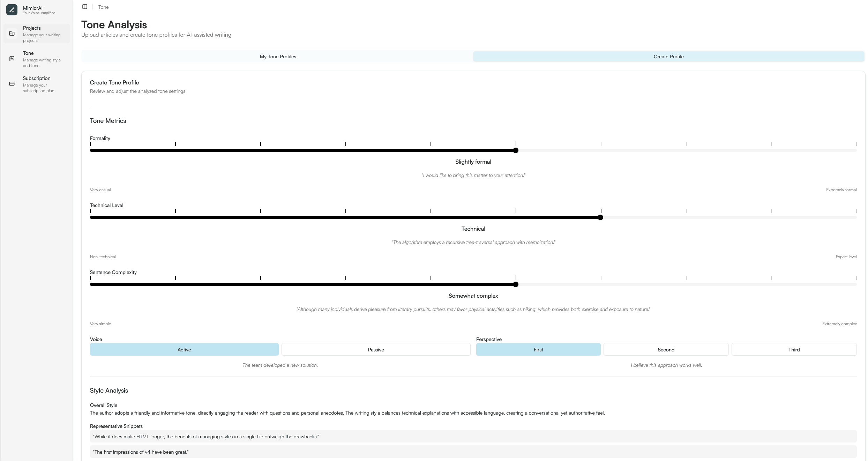Select Passive voice option
This screenshot has width=868, height=461.
tap(376, 350)
